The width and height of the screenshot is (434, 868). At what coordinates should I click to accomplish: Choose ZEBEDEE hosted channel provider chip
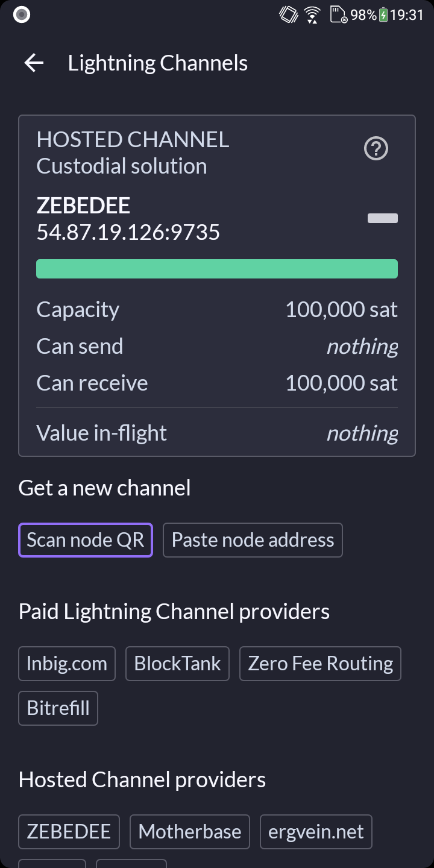69,832
